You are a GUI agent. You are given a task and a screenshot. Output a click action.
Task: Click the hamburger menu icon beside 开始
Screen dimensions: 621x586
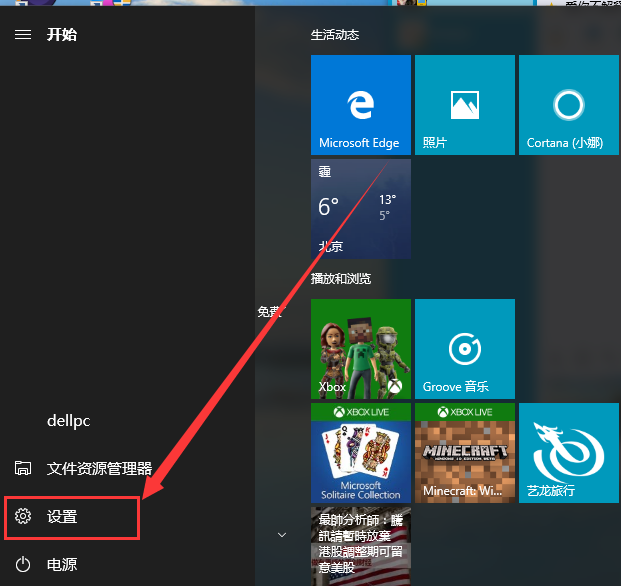point(23,34)
